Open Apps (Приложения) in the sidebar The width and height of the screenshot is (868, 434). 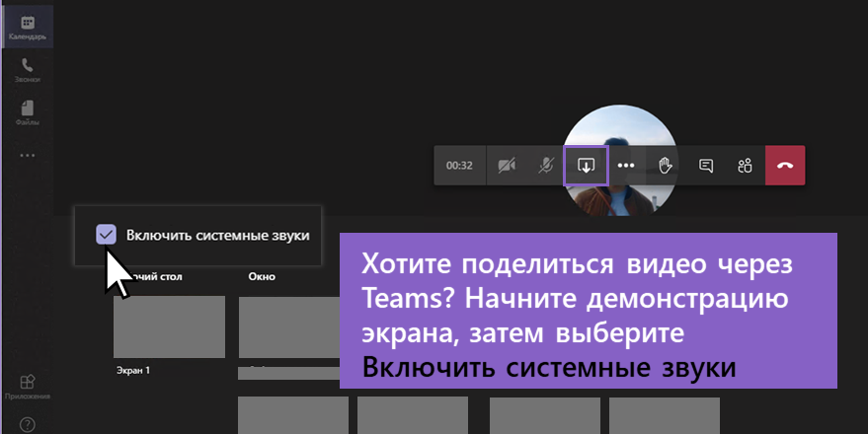27,387
